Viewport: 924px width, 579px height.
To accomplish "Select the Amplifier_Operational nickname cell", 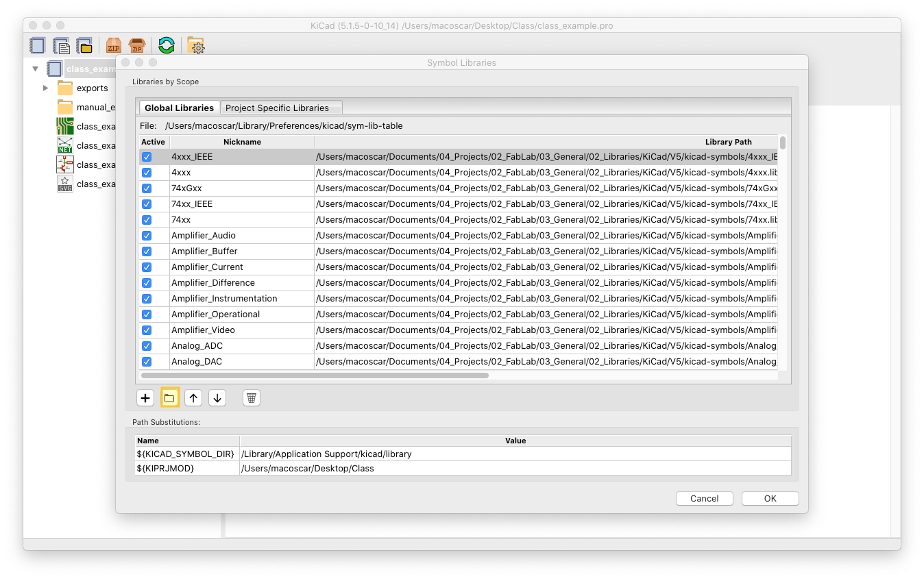I will [x=215, y=315].
